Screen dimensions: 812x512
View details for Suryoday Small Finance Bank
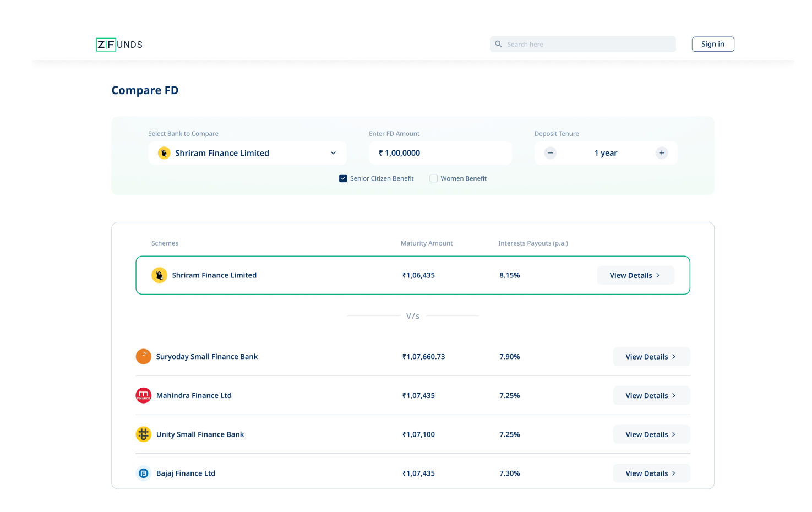[x=651, y=357]
